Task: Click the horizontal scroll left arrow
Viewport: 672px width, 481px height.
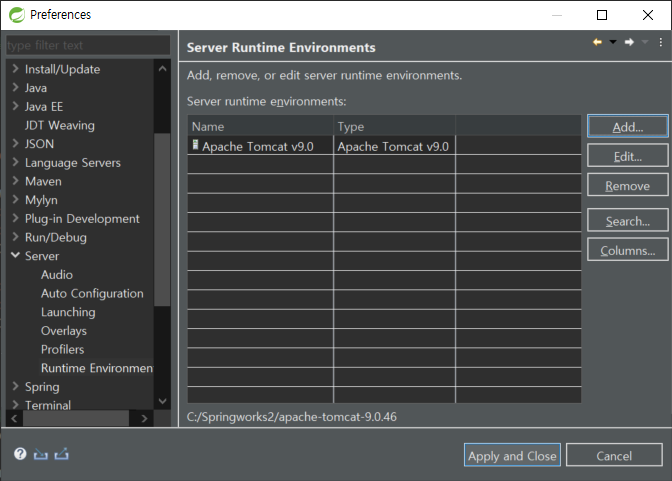Action: [x=14, y=418]
